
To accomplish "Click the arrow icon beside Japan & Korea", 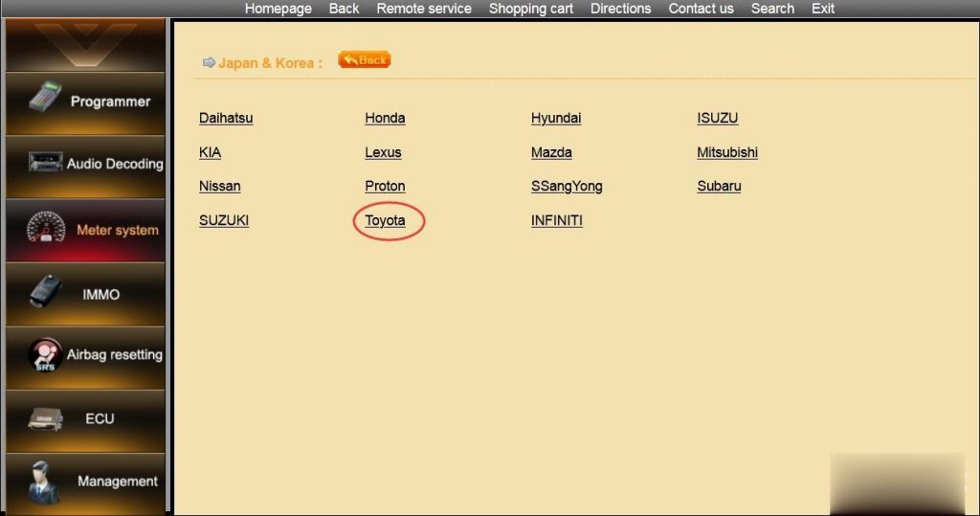I will 209,62.
